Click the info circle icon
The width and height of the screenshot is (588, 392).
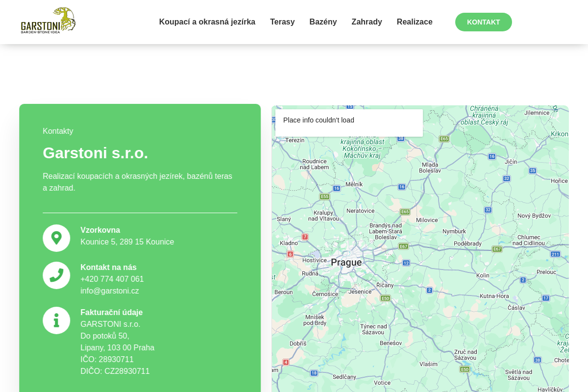[56, 320]
